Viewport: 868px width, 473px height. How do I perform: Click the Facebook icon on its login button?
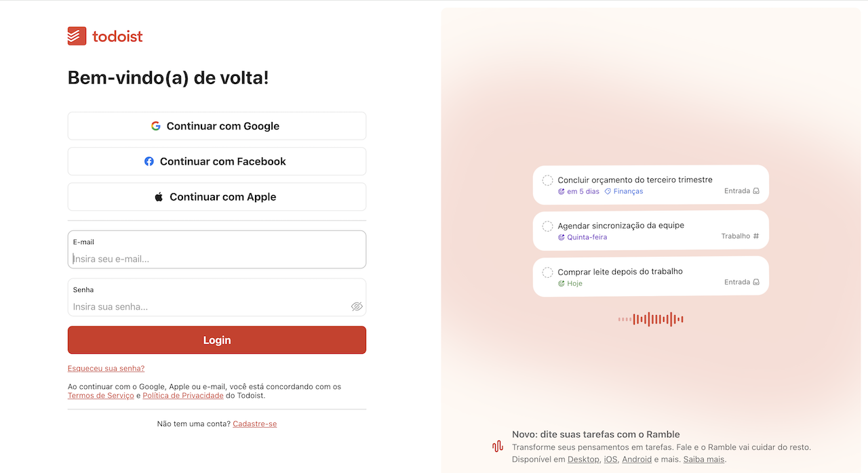(x=149, y=161)
